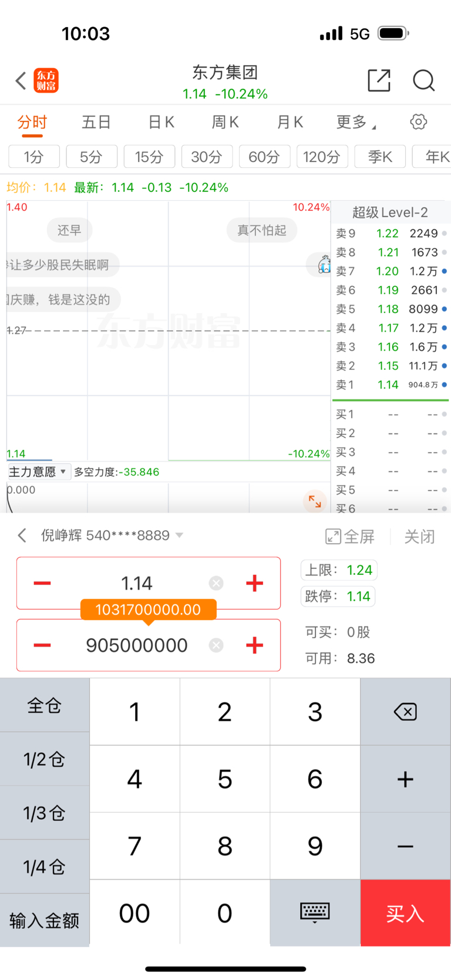Select the 季K period chip

[380, 157]
